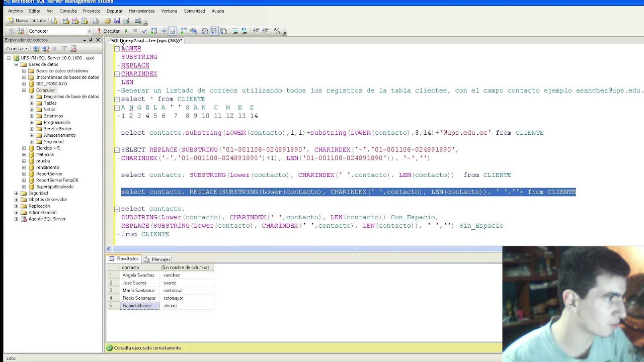This screenshot has height=362, width=644.
Task: Collapse the LOWER code region
Action: [117, 49]
